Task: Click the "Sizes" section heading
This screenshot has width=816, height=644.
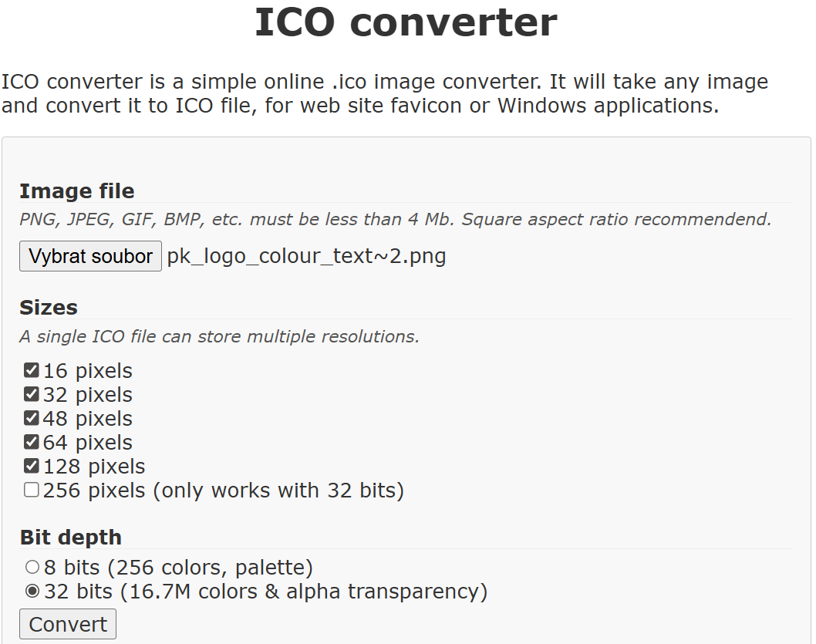Action: pos(49,308)
